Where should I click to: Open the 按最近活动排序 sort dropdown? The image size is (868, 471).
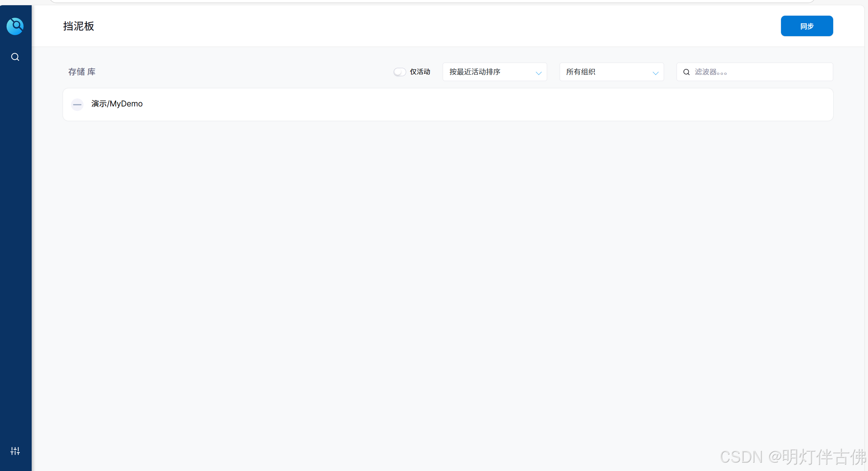495,72
